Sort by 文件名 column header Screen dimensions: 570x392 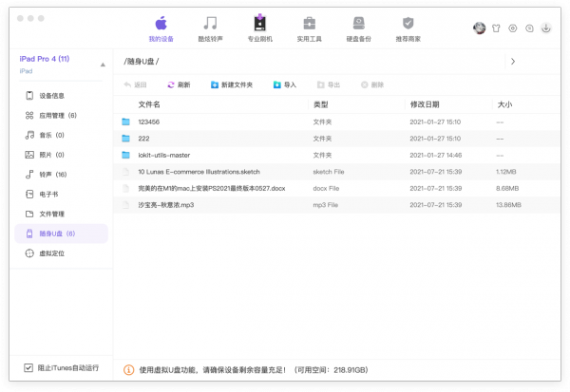point(149,104)
